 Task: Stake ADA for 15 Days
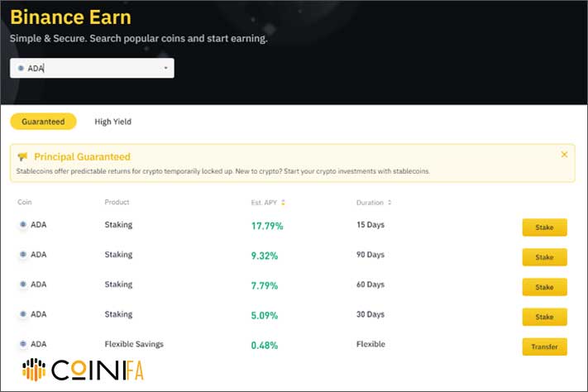(x=544, y=227)
